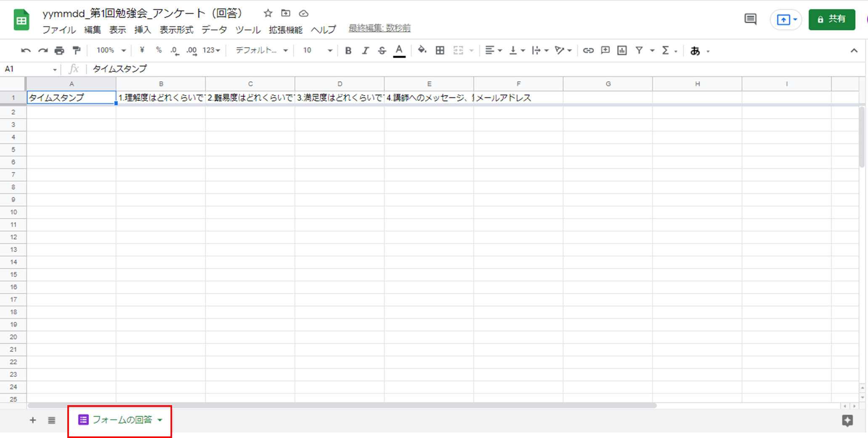The width and height of the screenshot is (868, 438).
Task: Open the 挿入 menu
Action: point(142,29)
